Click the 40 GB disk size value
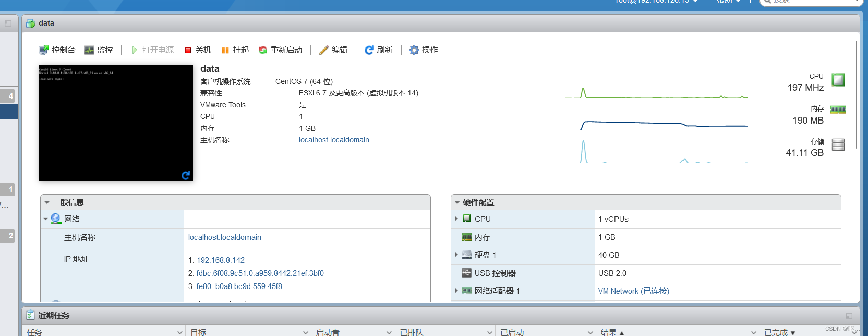868x336 pixels. click(609, 255)
